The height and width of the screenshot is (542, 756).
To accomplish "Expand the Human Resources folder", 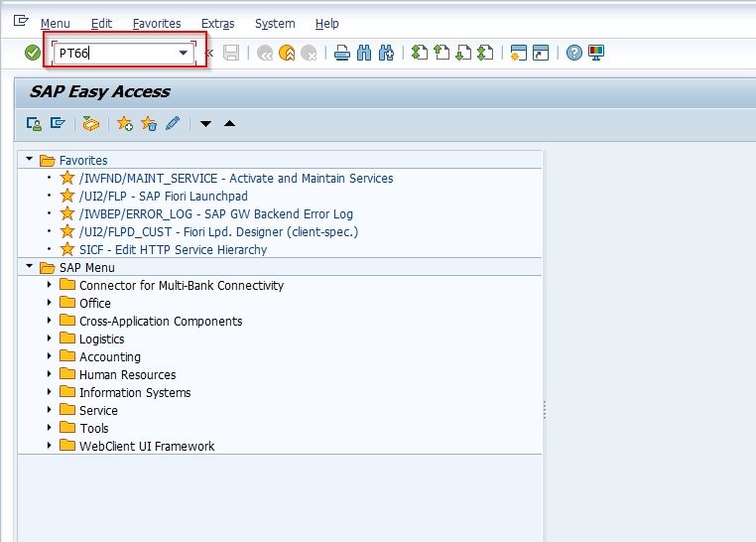I will pos(50,373).
